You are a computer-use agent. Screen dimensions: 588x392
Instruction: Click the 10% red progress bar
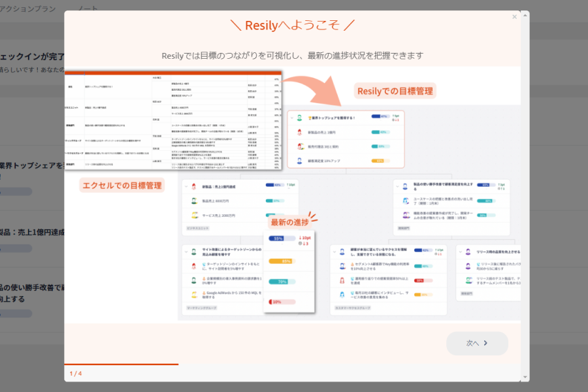(x=282, y=302)
